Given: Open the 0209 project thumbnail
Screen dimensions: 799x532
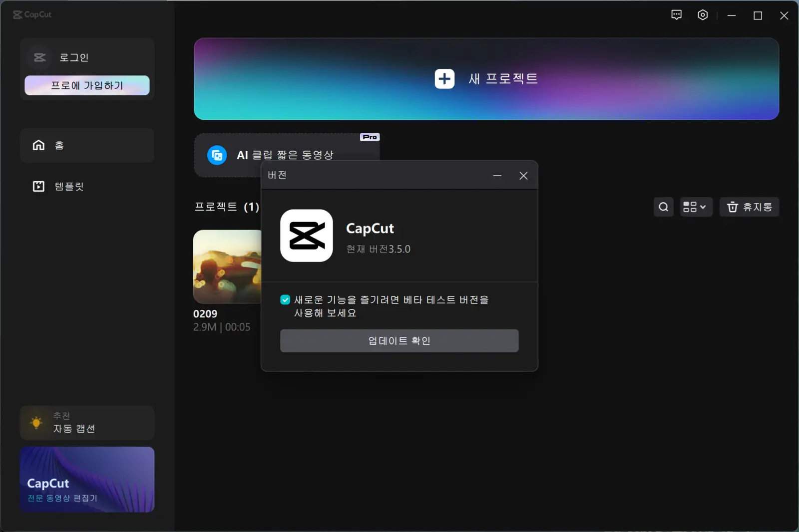Looking at the screenshot, I should 227,266.
